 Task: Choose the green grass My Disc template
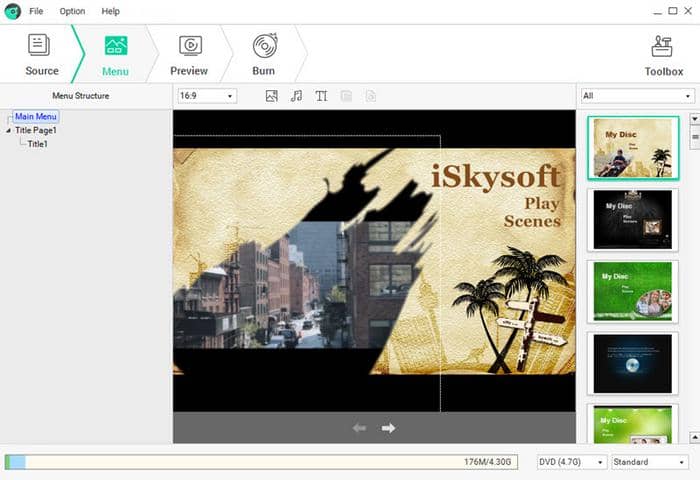coord(633,291)
